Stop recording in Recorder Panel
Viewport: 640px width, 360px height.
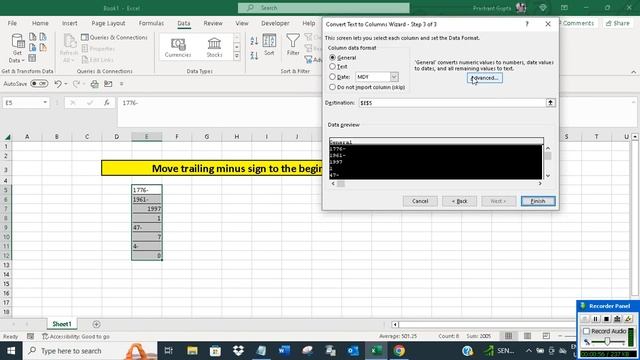[x=607, y=319]
